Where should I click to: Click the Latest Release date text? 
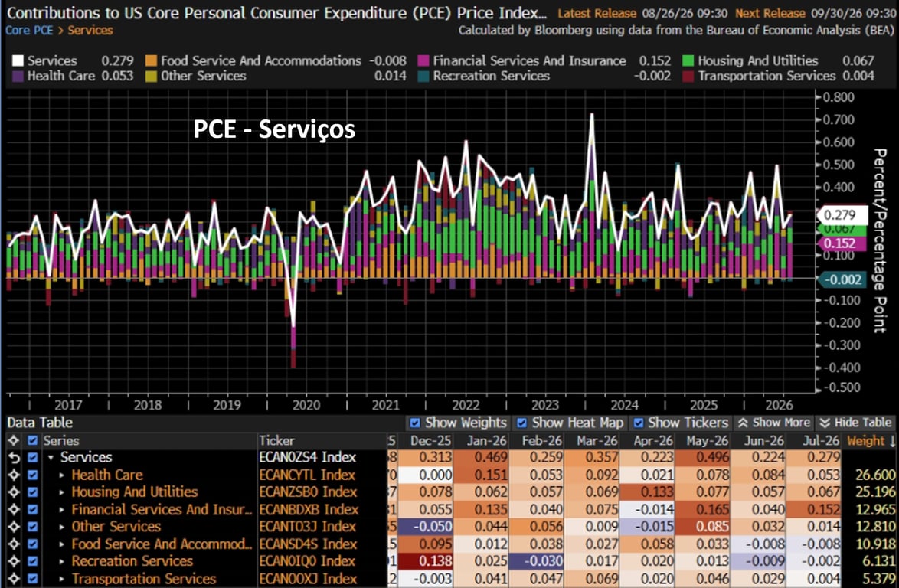pos(685,13)
